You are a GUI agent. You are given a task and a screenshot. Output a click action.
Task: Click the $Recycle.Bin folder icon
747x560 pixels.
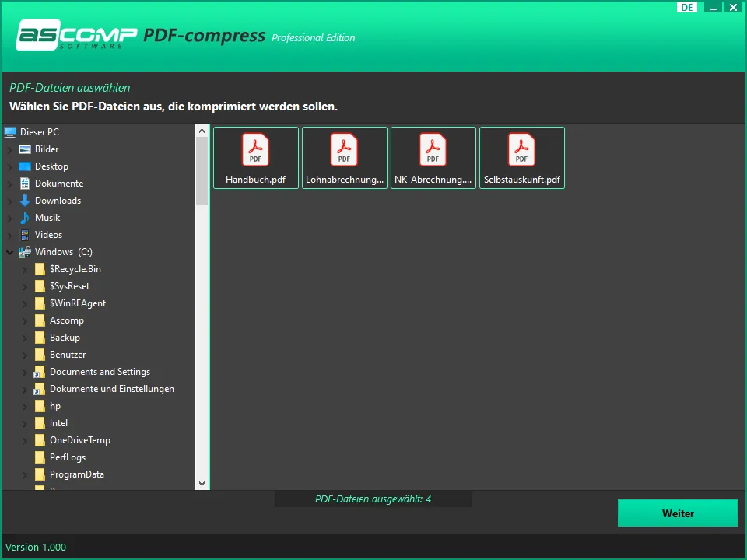coord(40,269)
